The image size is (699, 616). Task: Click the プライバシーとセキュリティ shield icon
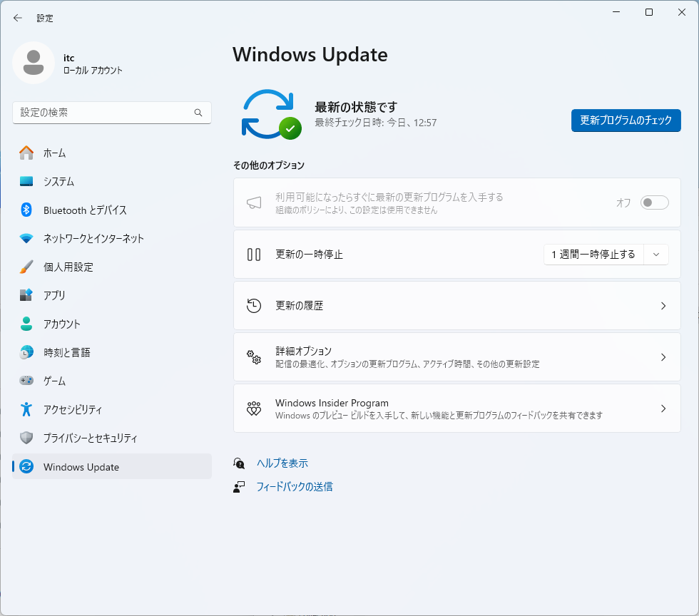click(26, 438)
